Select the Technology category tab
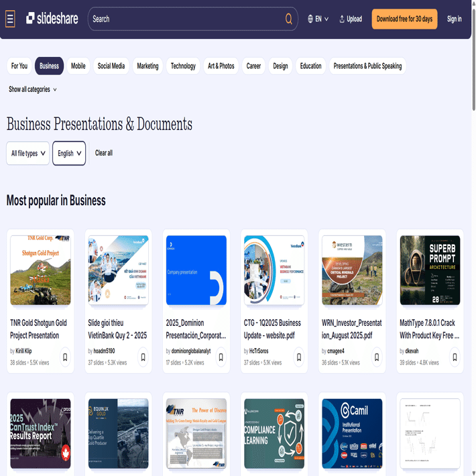 pos(183,66)
